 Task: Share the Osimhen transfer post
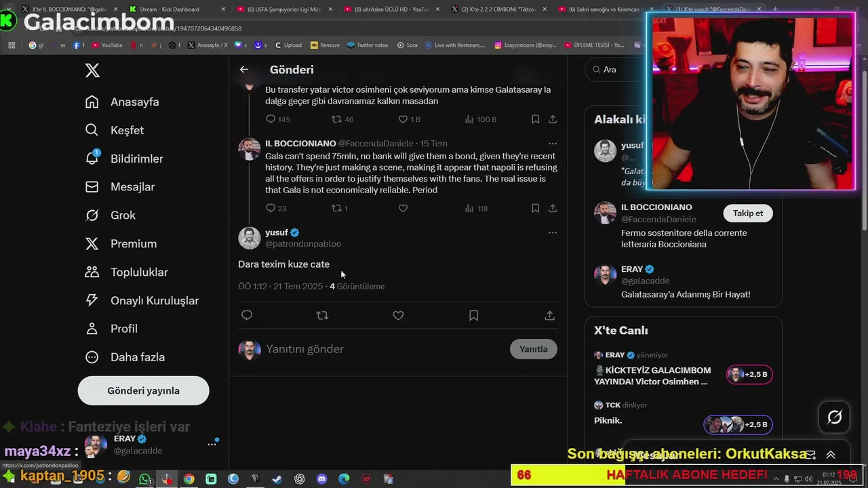553,119
